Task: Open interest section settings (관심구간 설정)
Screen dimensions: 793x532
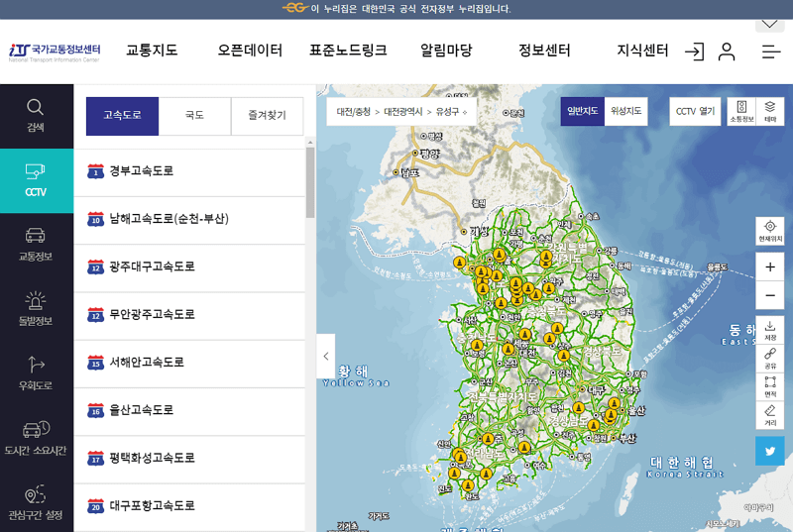Action: pos(36,503)
